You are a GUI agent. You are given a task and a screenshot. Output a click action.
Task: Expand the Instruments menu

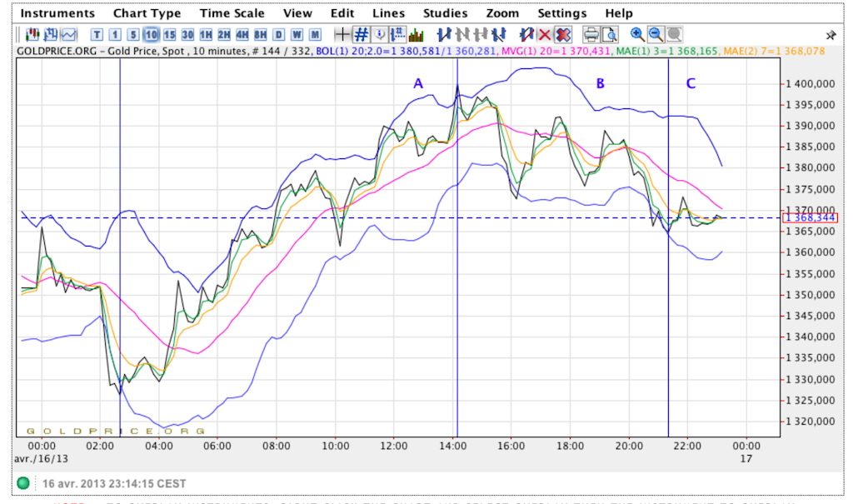click(x=57, y=13)
